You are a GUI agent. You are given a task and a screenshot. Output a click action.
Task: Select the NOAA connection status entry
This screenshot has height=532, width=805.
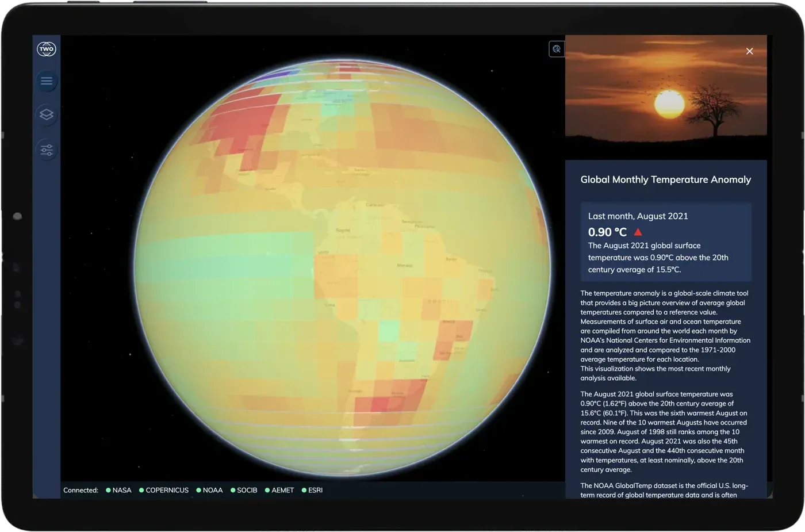tap(209, 490)
